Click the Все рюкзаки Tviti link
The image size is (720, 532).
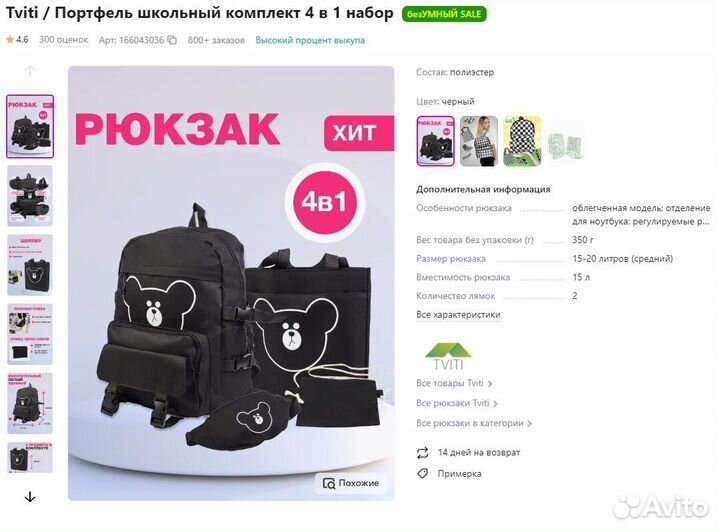457,403
